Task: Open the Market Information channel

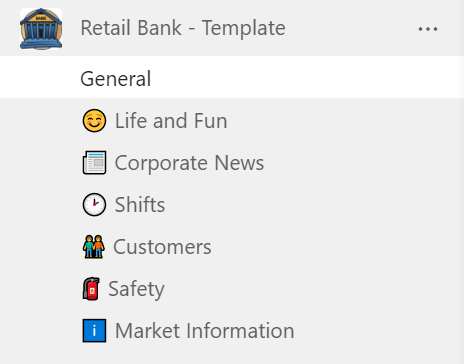Action: [232, 331]
